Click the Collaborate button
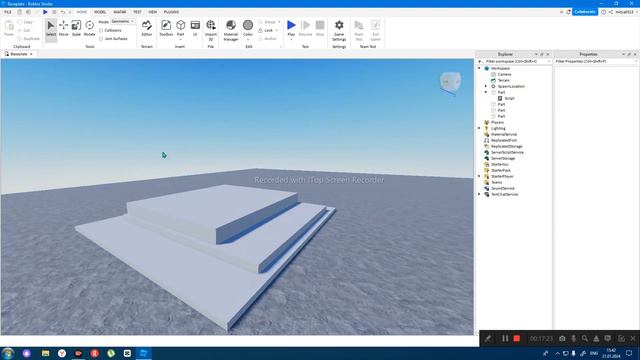This screenshot has height=360, width=640. click(584, 12)
